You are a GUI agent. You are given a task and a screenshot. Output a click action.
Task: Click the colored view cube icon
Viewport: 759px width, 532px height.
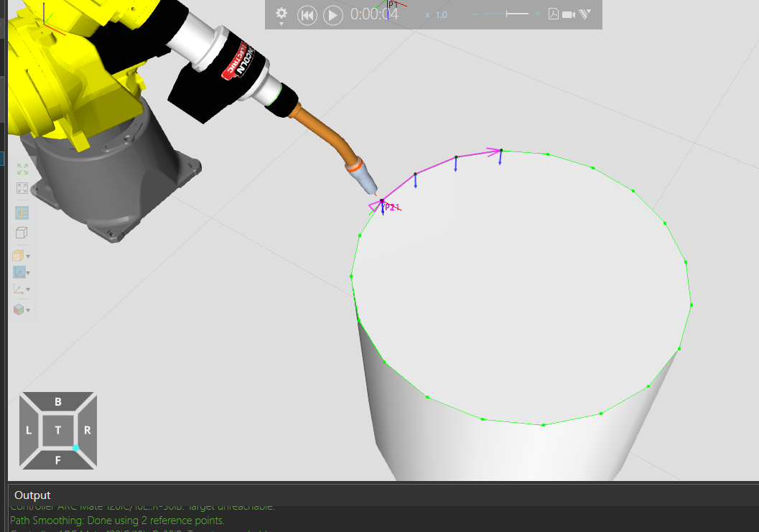(19, 309)
